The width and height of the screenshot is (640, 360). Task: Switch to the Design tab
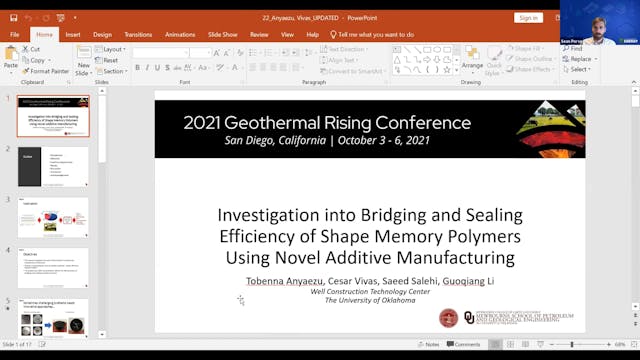(102, 35)
